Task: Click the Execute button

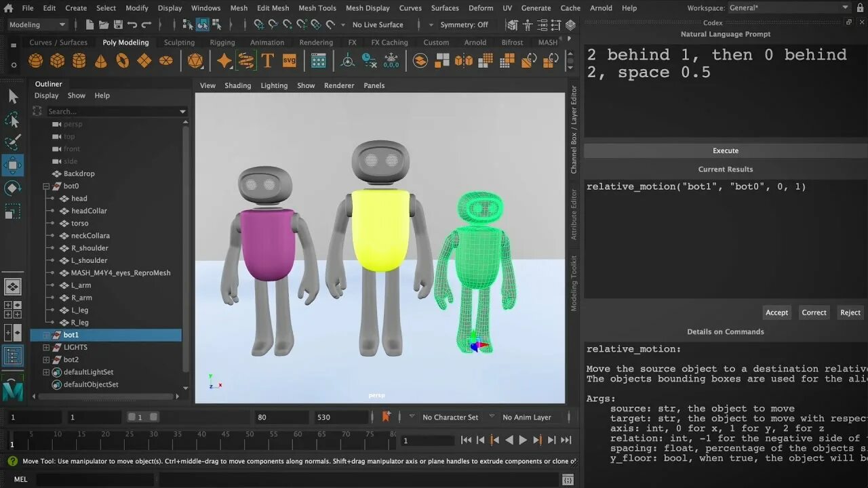Action: tap(726, 150)
